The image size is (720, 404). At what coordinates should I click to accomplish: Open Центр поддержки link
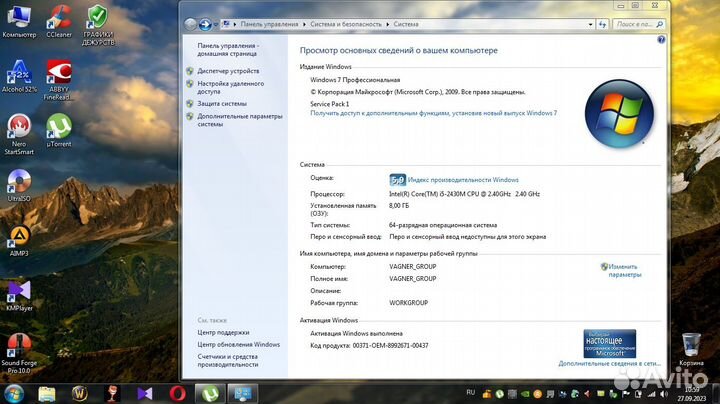(x=223, y=332)
